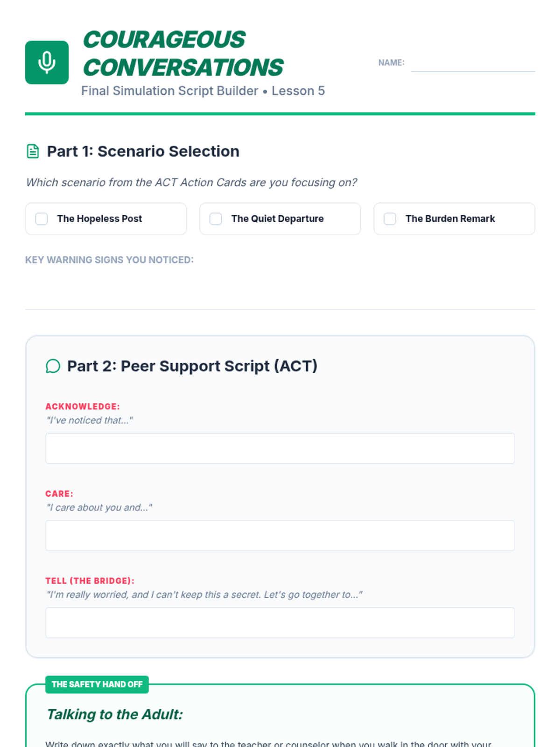Viewport: 560px width, 747px height.
Task: Click the green microphone logo icon
Action: point(47,63)
